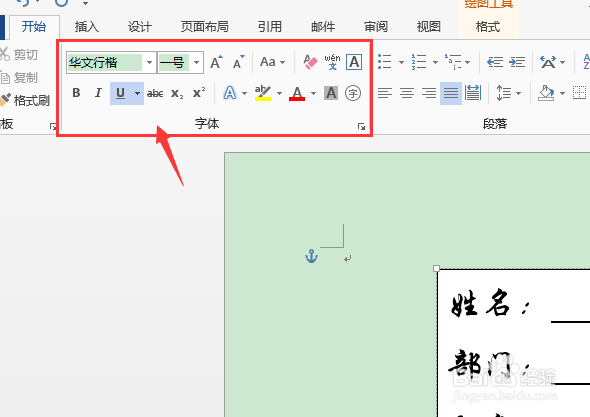Open enclosed character 字 icon
This screenshot has height=417, width=590.
pyautogui.click(x=353, y=93)
